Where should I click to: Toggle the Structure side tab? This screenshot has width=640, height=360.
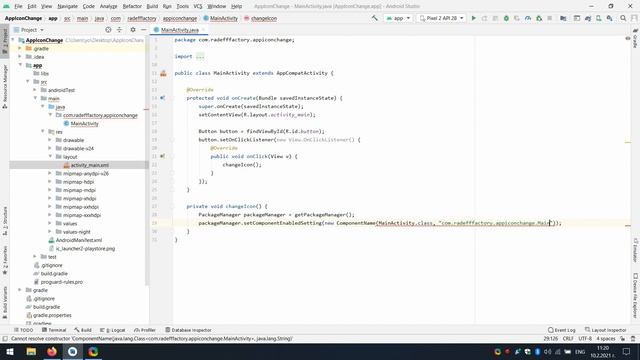tap(5, 221)
